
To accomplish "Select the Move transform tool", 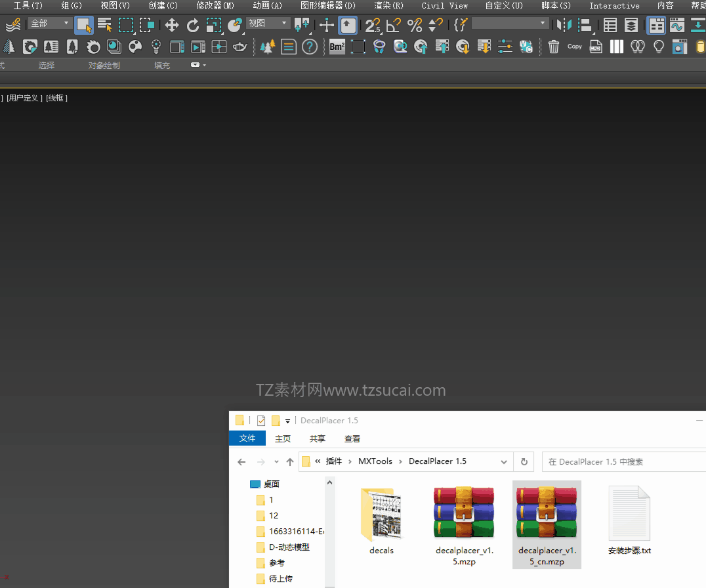I will pyautogui.click(x=172, y=26).
